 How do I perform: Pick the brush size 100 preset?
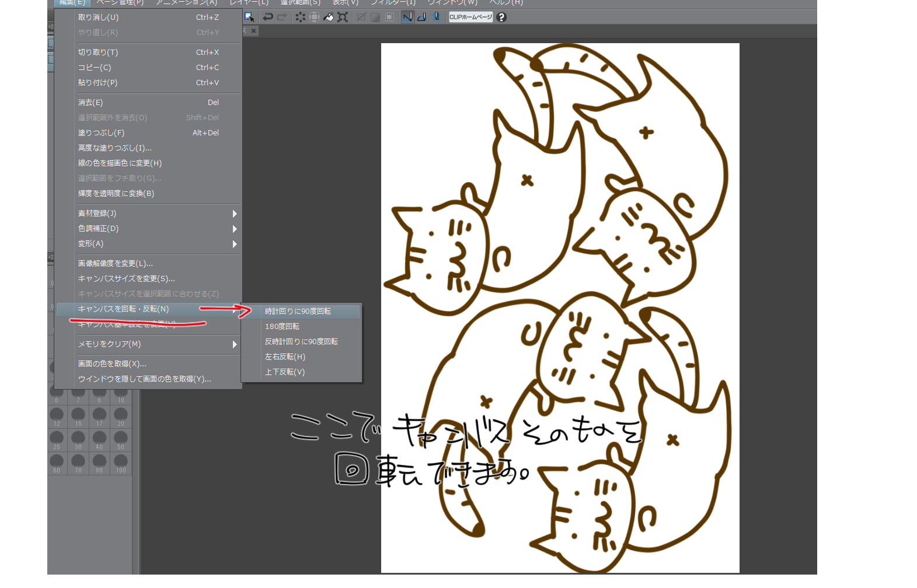(x=121, y=462)
